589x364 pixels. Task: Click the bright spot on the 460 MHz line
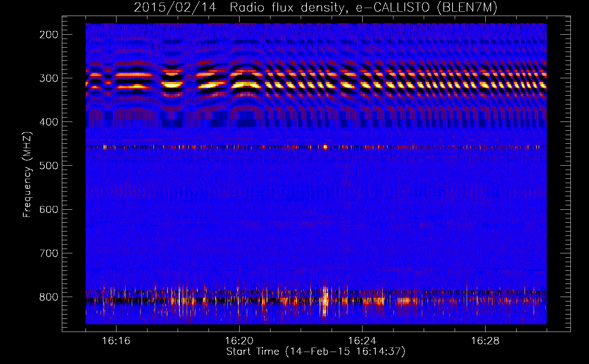(x=325, y=147)
